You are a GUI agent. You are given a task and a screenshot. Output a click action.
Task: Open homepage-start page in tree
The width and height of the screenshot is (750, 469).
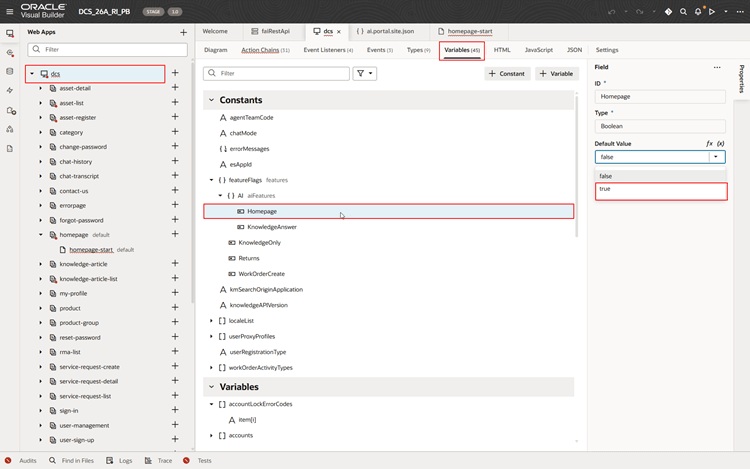tap(91, 250)
